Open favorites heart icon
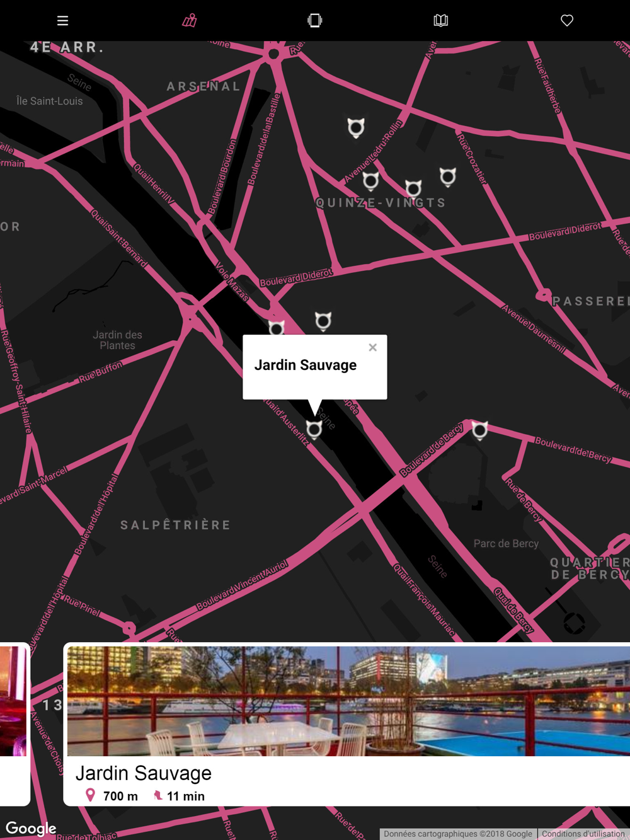 567,21
